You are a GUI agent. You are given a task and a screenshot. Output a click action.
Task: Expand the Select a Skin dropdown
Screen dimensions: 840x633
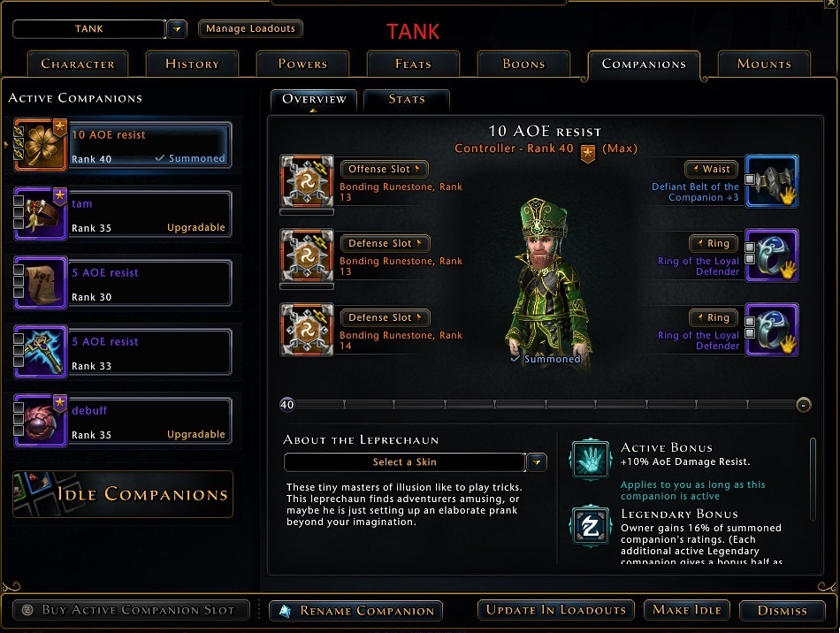pyautogui.click(x=536, y=462)
